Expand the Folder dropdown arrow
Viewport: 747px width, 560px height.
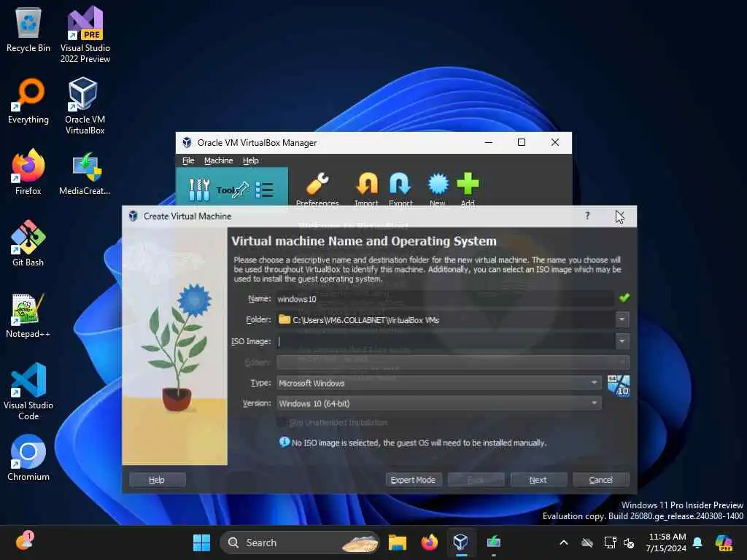coord(622,319)
